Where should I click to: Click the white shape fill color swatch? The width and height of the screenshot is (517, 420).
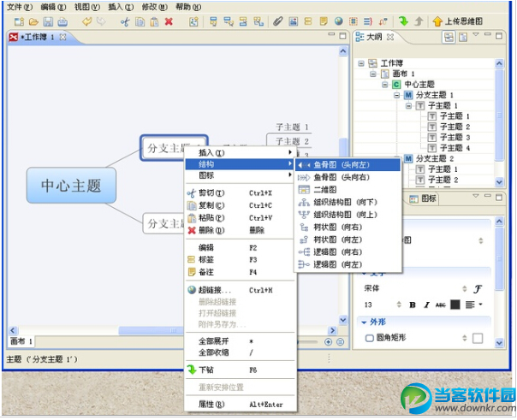(478, 338)
